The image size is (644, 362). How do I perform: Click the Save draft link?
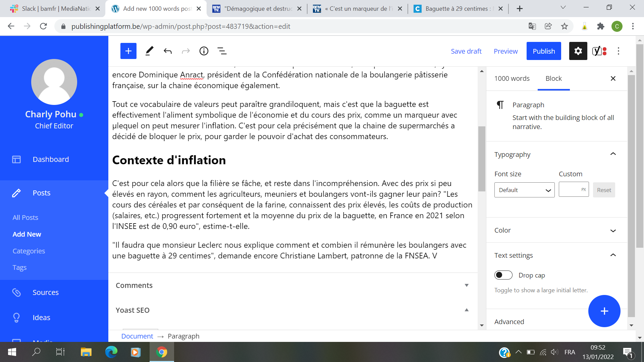[466, 51]
